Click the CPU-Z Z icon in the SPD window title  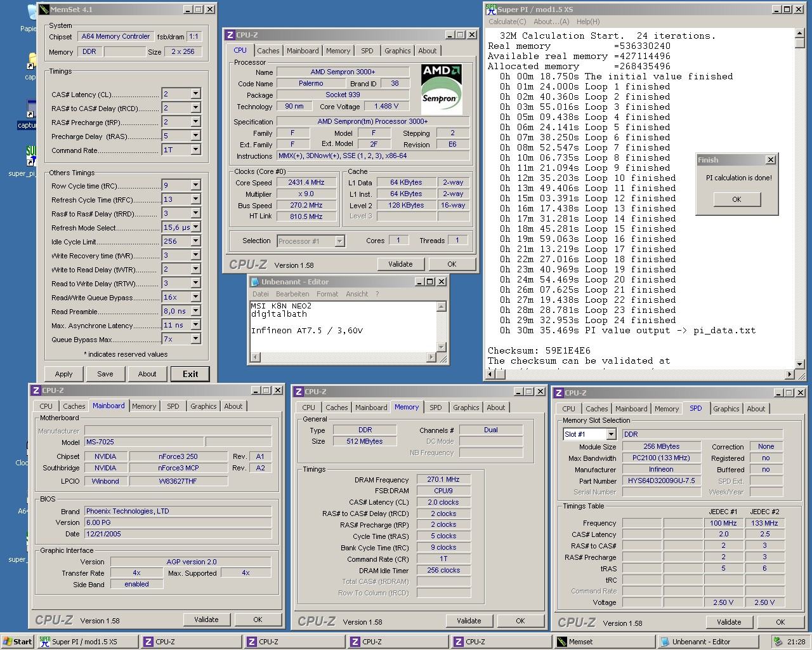tap(559, 393)
